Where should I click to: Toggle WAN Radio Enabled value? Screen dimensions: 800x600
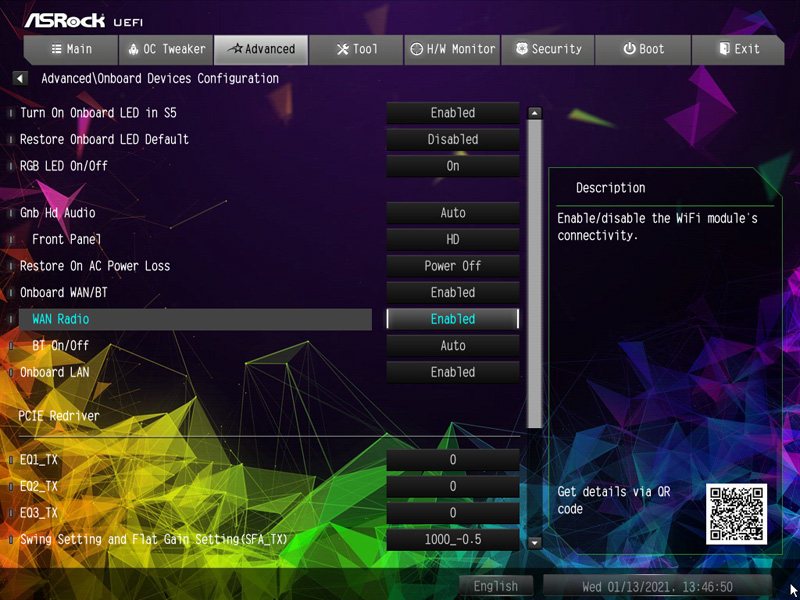pyautogui.click(x=453, y=319)
